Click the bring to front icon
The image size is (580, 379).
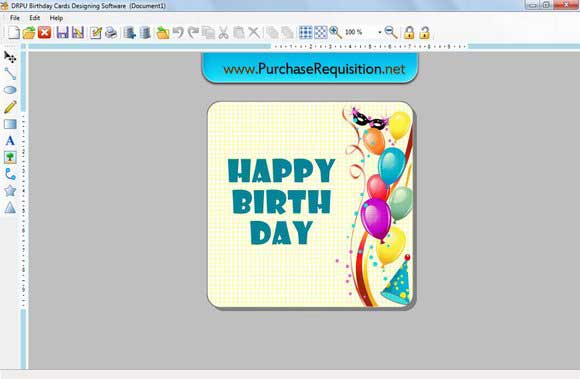[x=272, y=33]
